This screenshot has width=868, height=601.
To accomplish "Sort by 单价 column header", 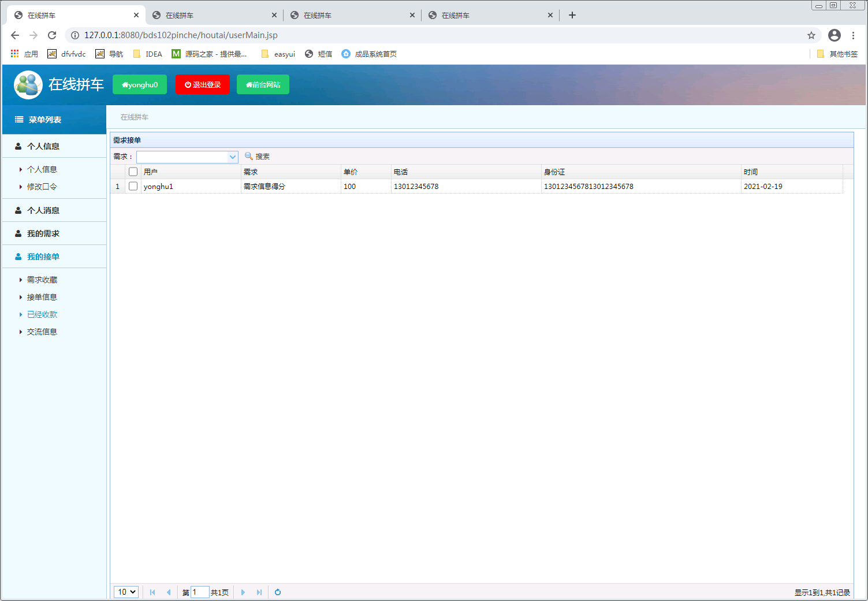I will [x=366, y=172].
